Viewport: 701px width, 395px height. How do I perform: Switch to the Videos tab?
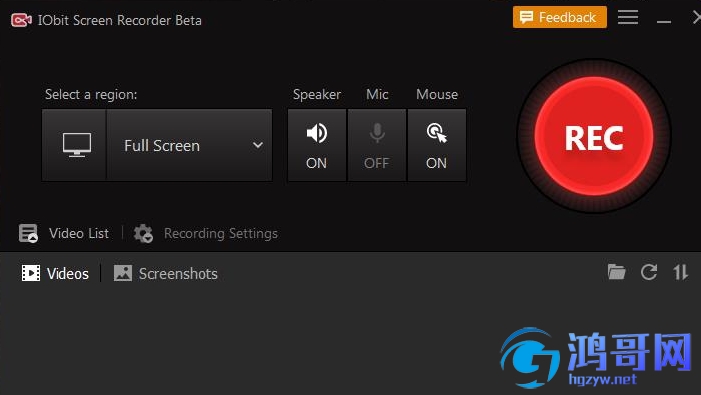(x=55, y=273)
